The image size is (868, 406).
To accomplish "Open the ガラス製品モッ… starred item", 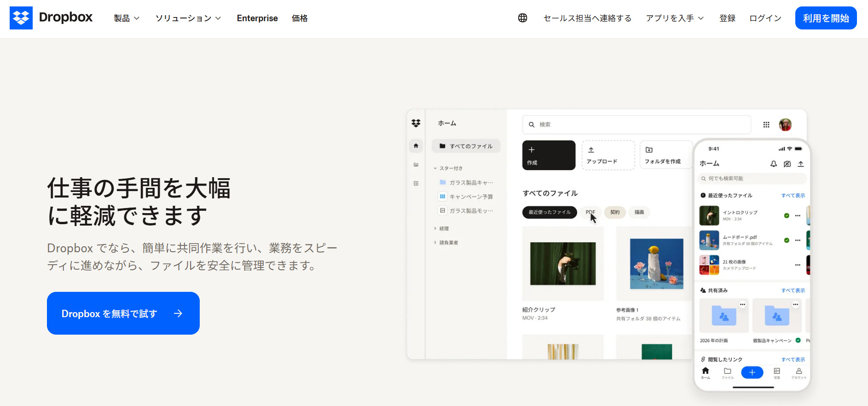I will coord(466,211).
